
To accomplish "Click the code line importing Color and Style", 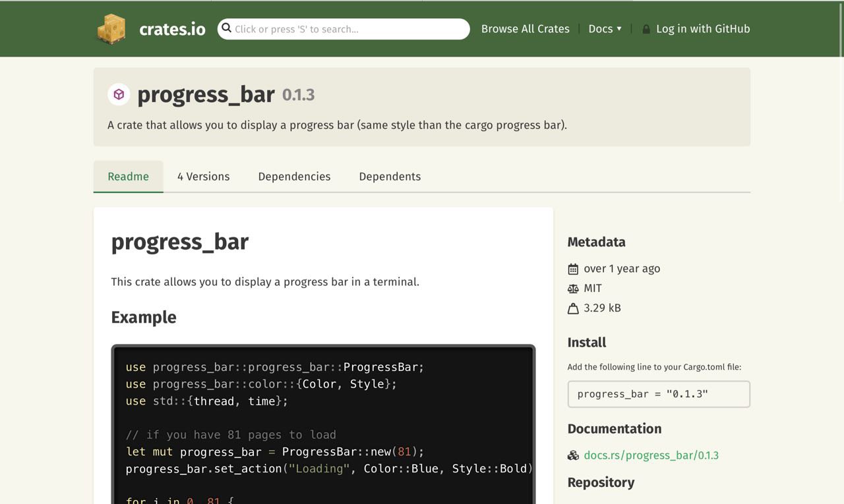I will pos(262,383).
